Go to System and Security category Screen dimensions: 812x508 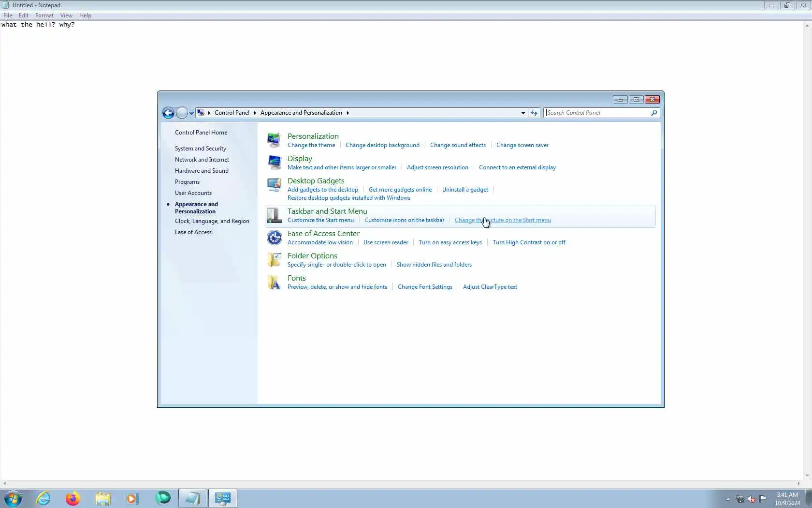pos(201,149)
